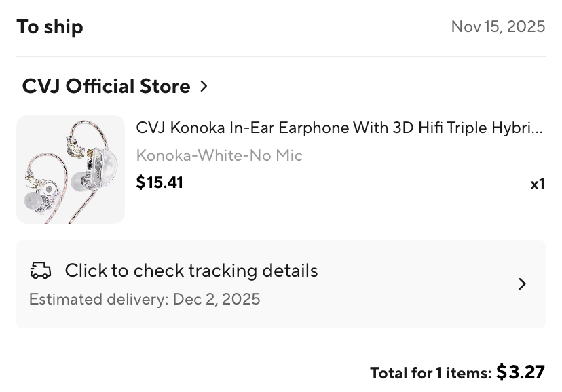Open the earphone product thumbnail
Image resolution: width=562 pixels, height=392 pixels.
[71, 170]
